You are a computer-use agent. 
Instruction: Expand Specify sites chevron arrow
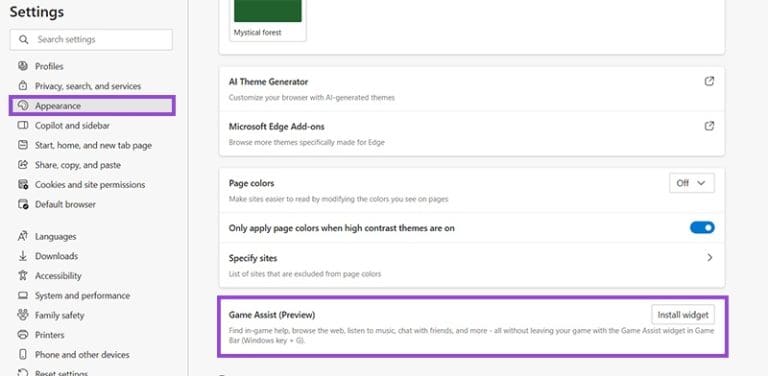pos(709,258)
